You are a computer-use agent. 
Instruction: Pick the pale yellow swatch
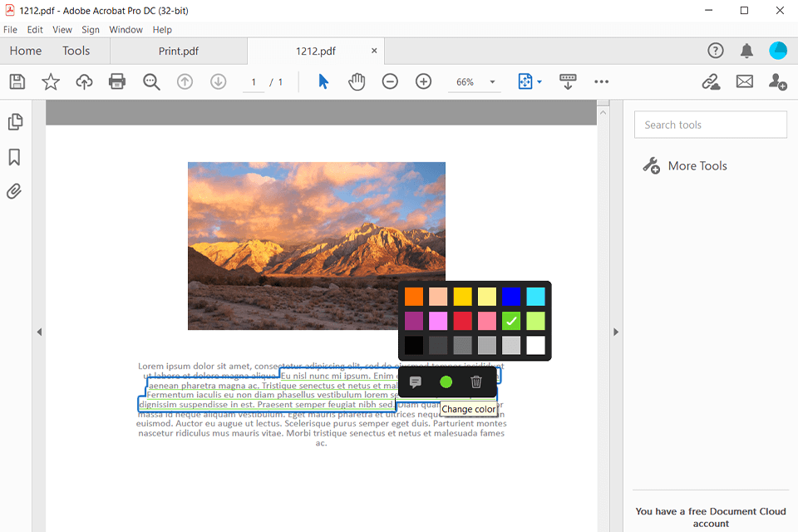[x=487, y=296]
